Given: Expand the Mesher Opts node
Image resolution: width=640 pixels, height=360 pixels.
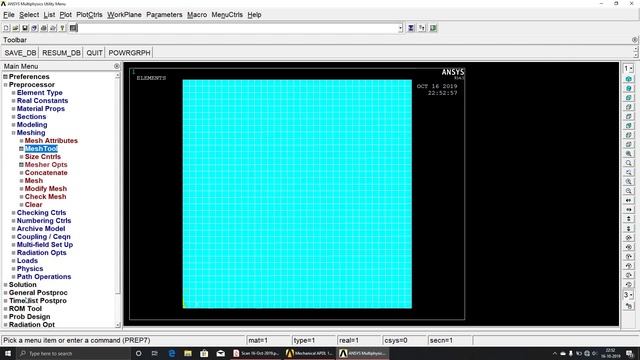Looking at the screenshot, I should (21, 165).
